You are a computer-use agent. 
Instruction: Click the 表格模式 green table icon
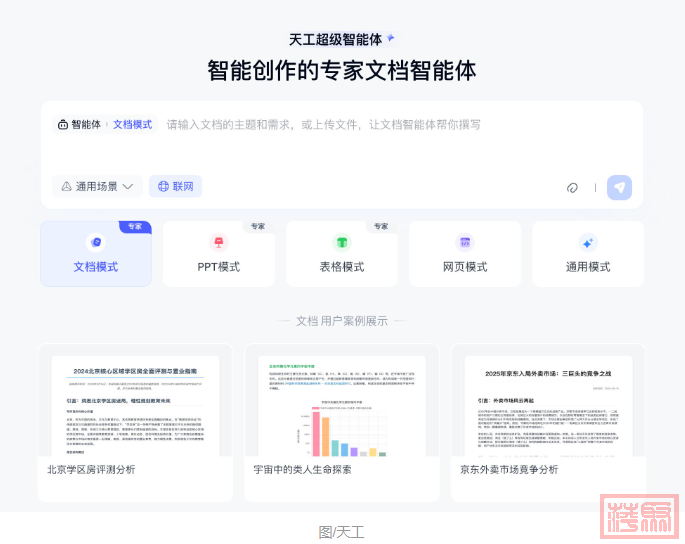point(341,242)
